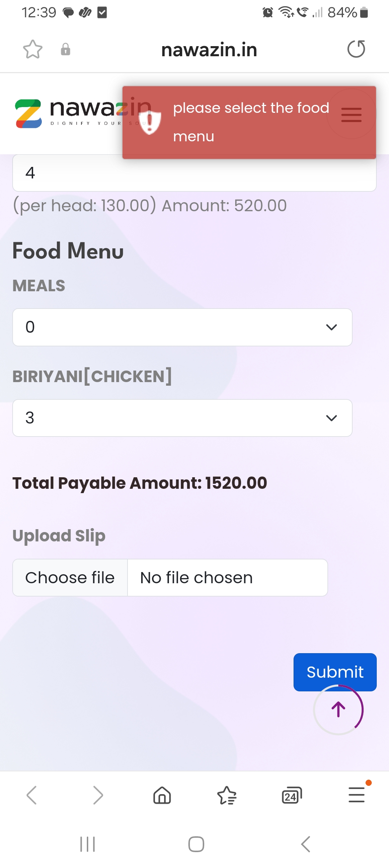Click the scroll-to-top arrow button
Image resolution: width=389 pixels, height=868 pixels.
(x=338, y=710)
